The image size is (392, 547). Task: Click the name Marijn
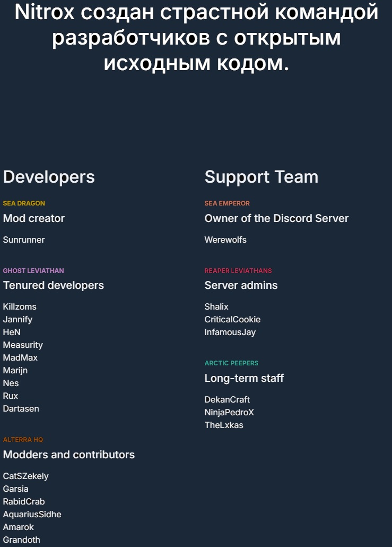pyautogui.click(x=15, y=371)
